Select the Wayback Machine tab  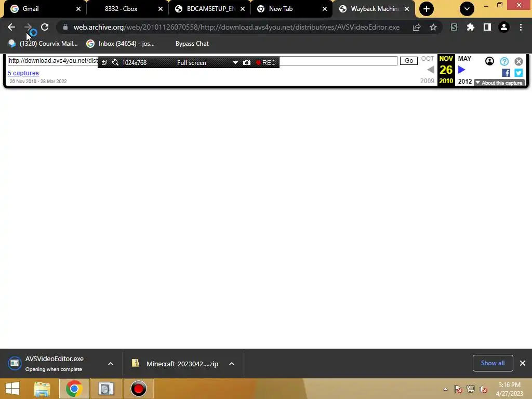374,9
